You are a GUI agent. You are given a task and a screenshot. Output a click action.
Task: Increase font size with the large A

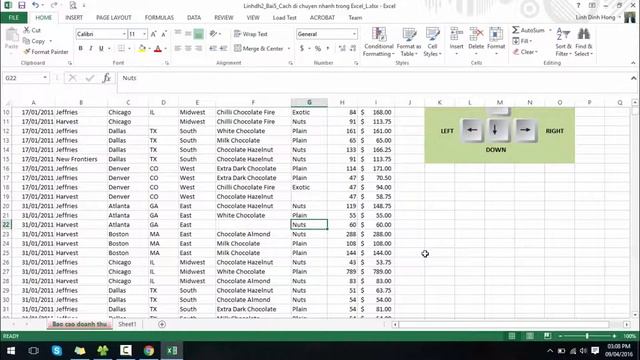(x=153, y=34)
